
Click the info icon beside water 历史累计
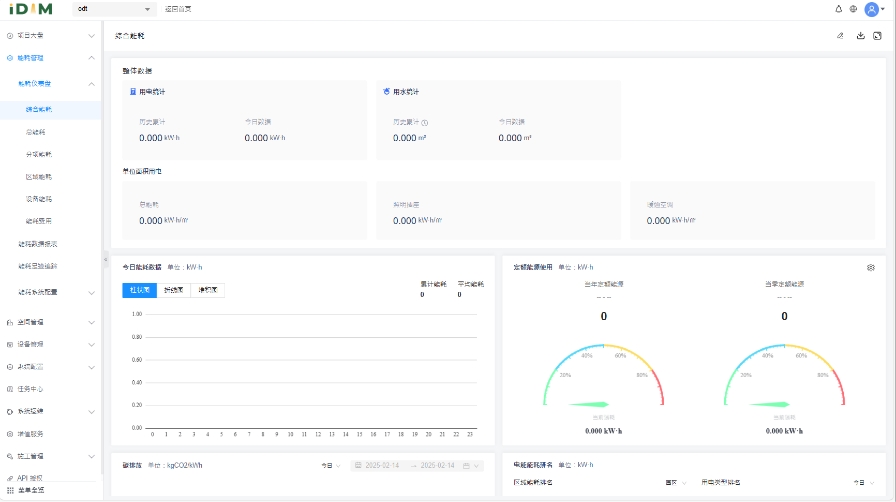pyautogui.click(x=425, y=121)
